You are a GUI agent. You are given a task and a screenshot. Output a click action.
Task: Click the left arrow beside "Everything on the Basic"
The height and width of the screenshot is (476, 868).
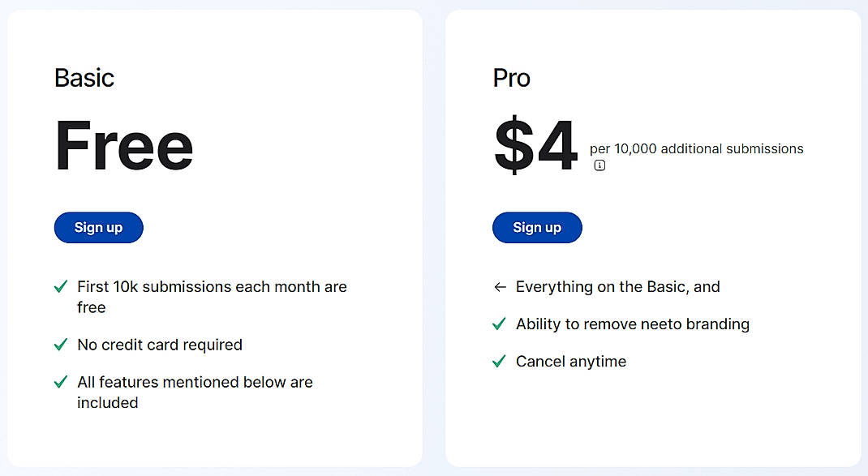[499, 286]
